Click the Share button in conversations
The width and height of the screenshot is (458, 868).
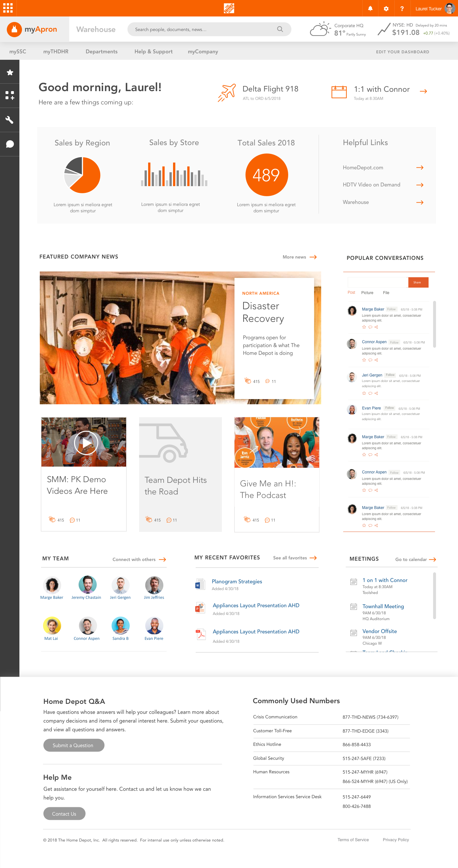tap(418, 282)
